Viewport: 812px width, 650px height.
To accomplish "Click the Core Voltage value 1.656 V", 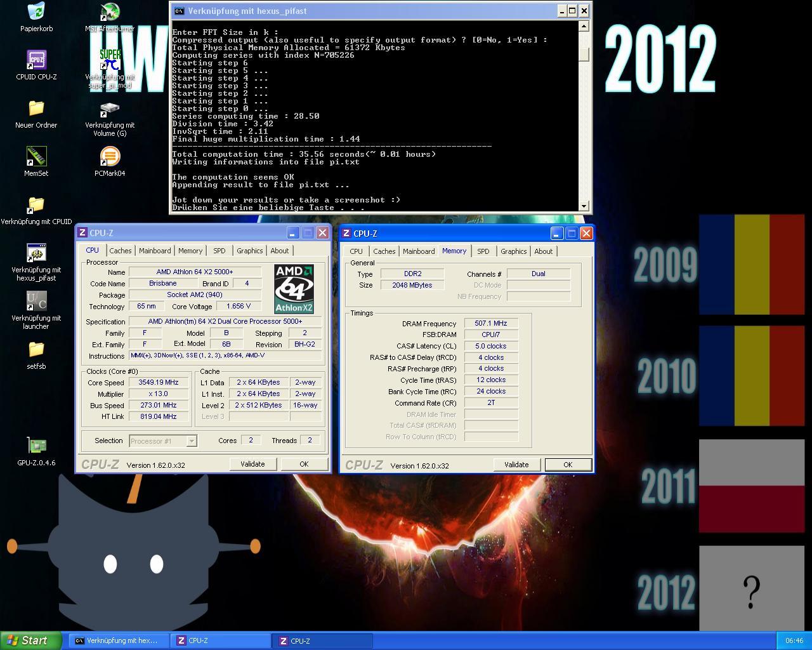I will (239, 306).
